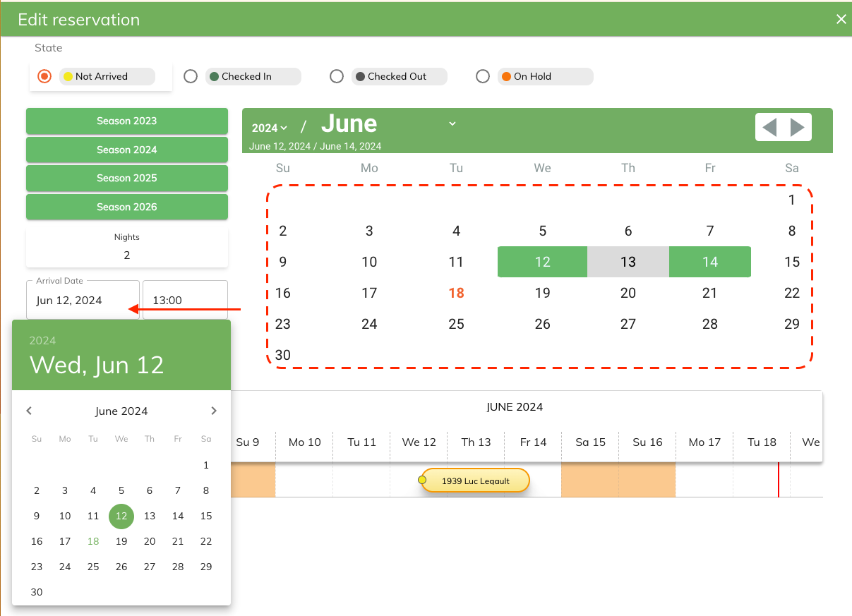Select the Checked In state radio button
Screen dimensions: 852x616
point(191,76)
